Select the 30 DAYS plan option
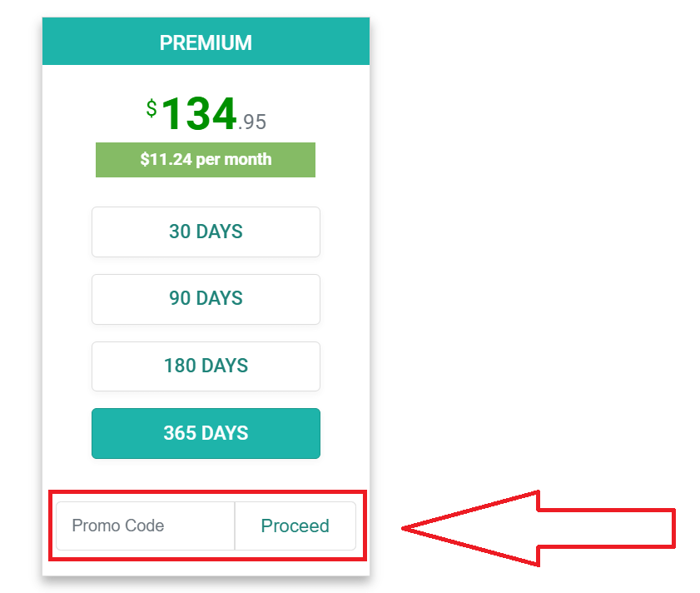The image size is (700, 593). [206, 232]
